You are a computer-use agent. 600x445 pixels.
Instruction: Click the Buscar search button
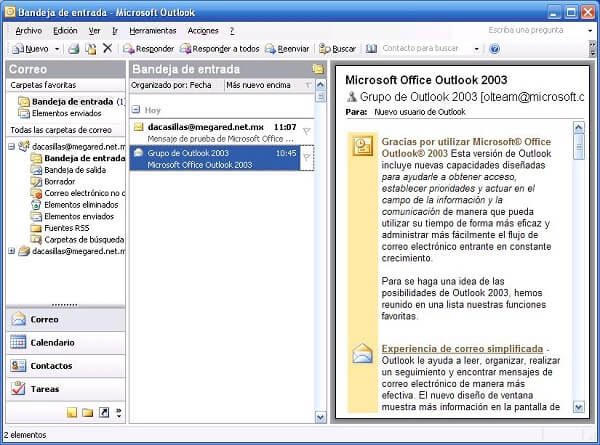(x=338, y=49)
